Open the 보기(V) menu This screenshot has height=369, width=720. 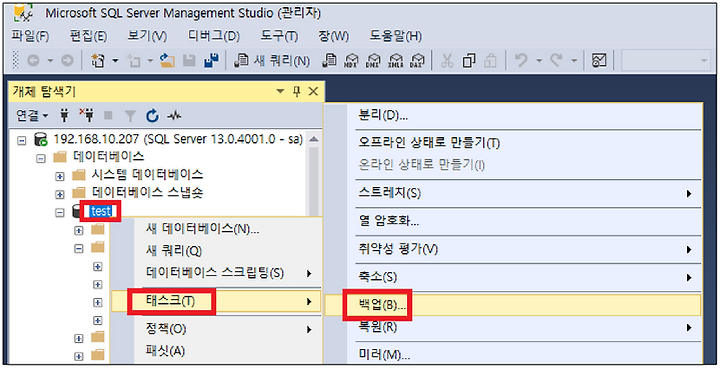click(147, 36)
